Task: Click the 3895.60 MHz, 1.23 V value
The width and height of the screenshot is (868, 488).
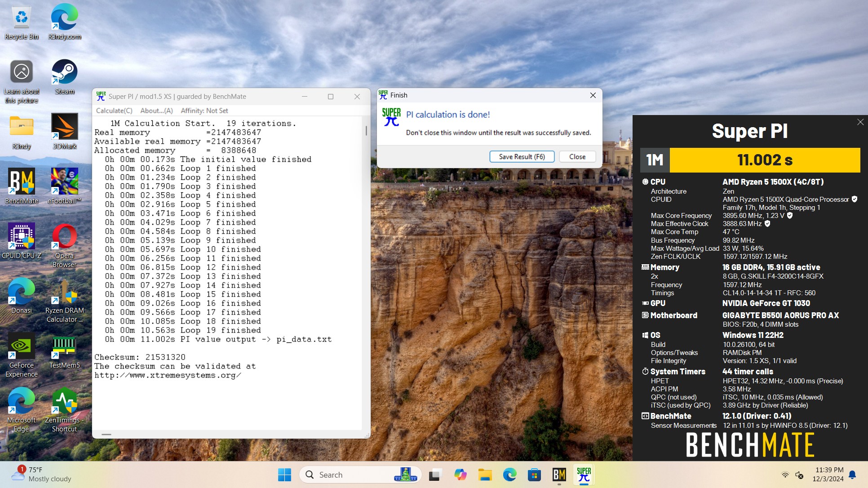Action: point(753,216)
